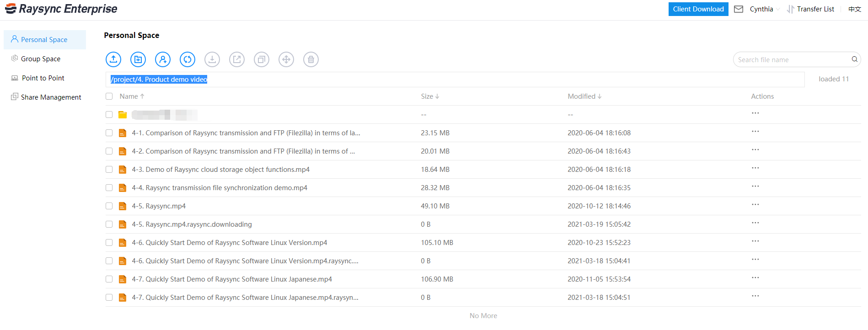Click file icon of 4-3. Demo cloud storage

[123, 170]
